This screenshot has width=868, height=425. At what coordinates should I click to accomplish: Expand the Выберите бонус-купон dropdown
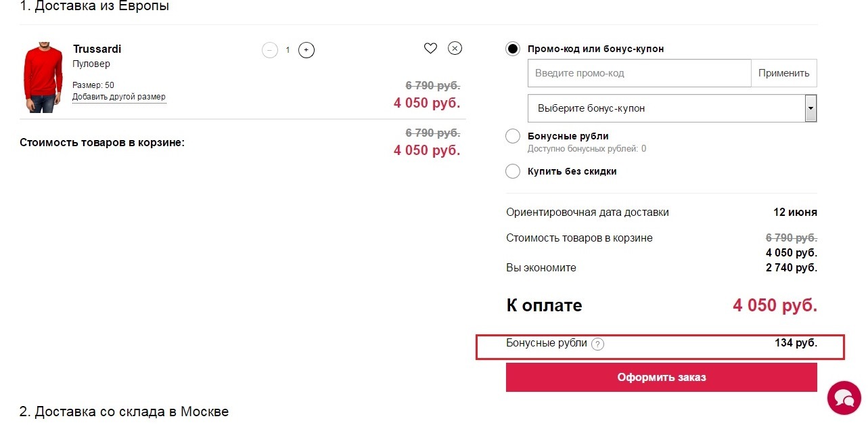(672, 108)
